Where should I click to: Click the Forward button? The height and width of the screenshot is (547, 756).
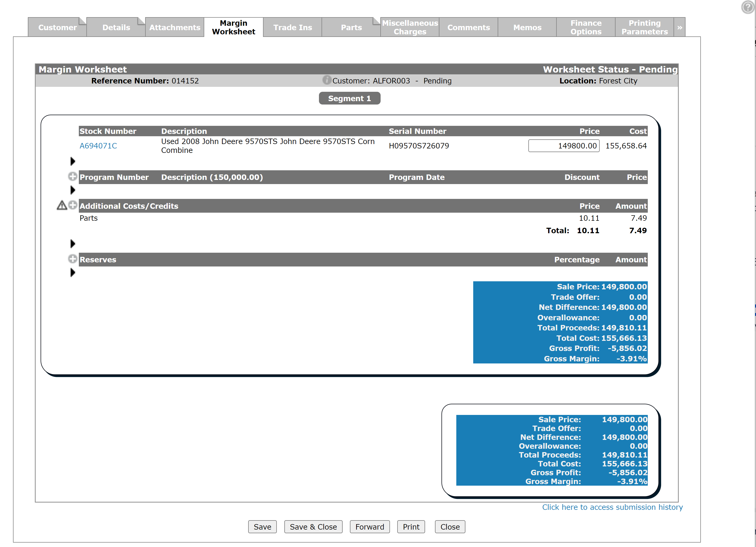(x=370, y=527)
